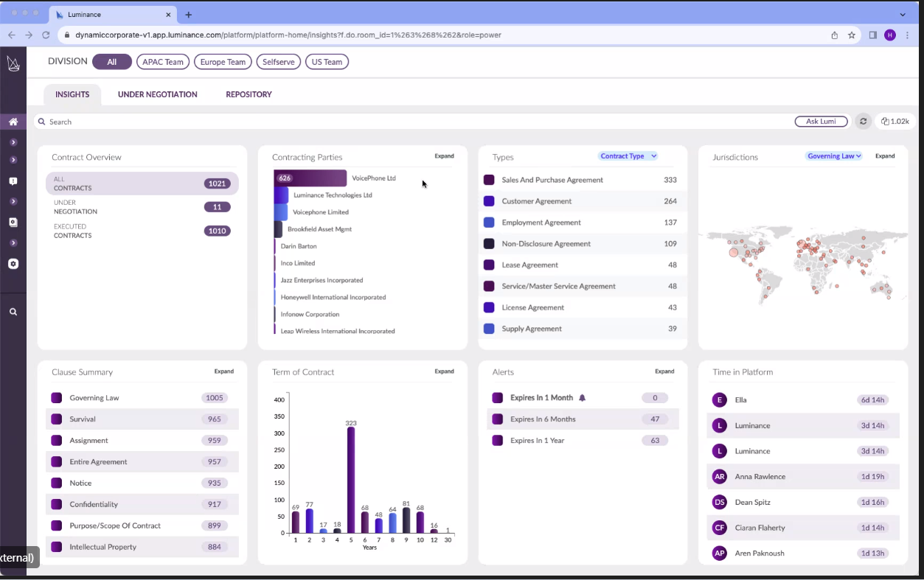Screen dimensions: 924x580
Task: Open the Contract Type dropdown in Types
Action: pyautogui.click(x=628, y=156)
